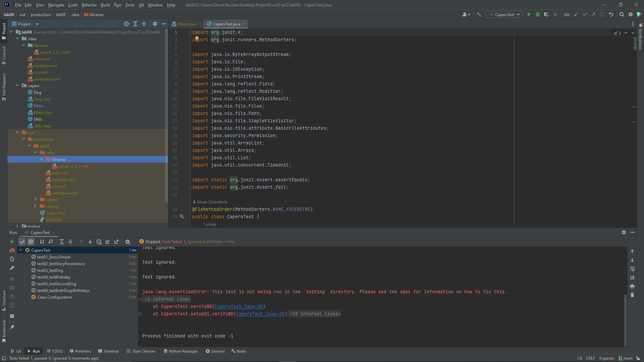Open the CapersTest.java:38 stack trace link

pos(238,306)
